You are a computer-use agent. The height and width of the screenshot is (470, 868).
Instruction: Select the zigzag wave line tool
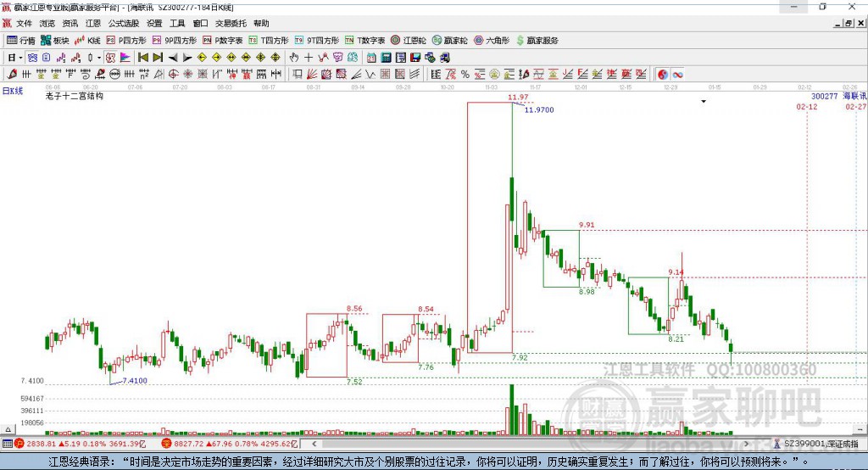[370, 75]
